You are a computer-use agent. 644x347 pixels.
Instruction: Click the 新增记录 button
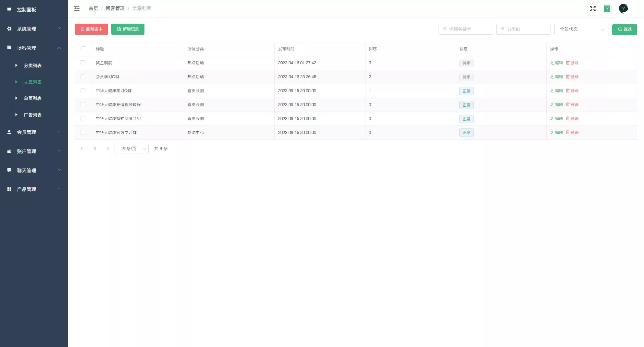pyautogui.click(x=128, y=29)
